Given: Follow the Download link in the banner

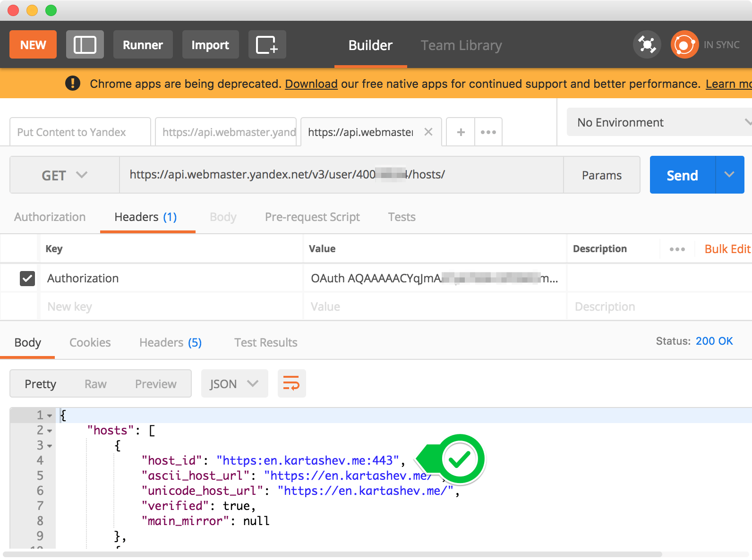Looking at the screenshot, I should coord(311,84).
